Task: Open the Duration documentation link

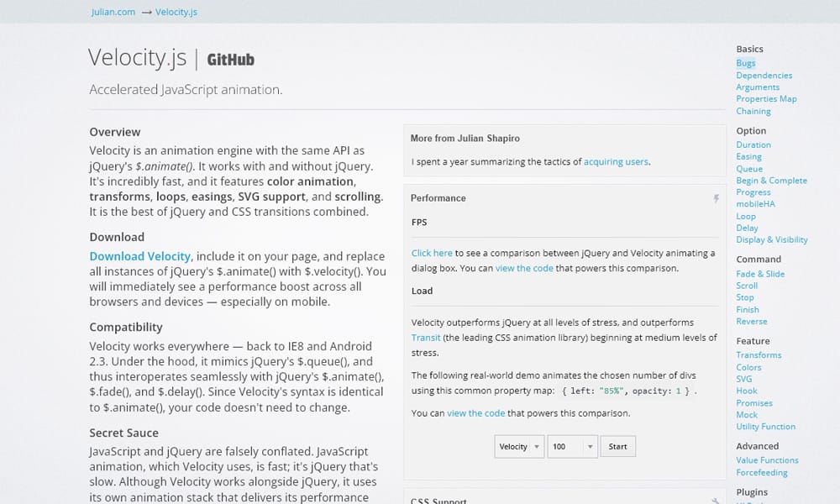Action: tap(753, 144)
